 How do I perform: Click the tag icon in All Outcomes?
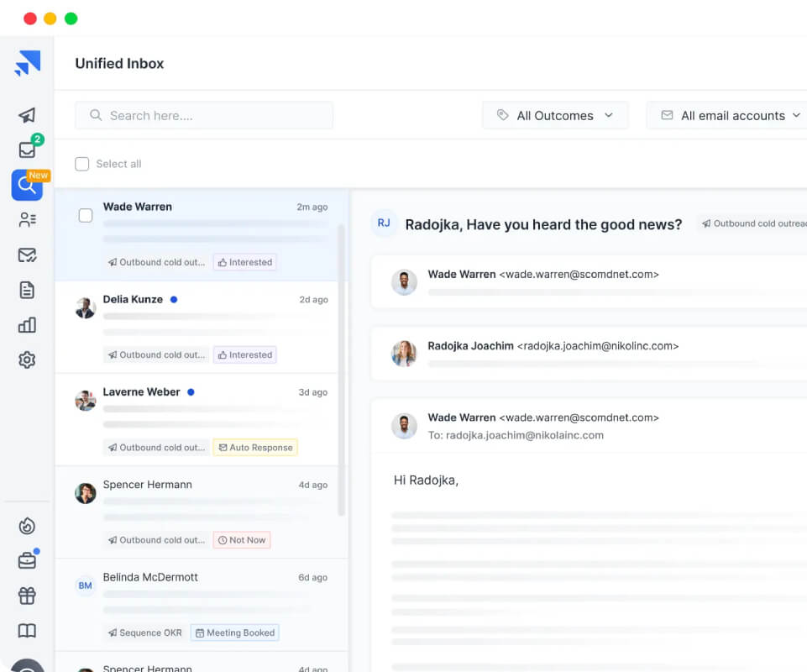[x=503, y=115]
